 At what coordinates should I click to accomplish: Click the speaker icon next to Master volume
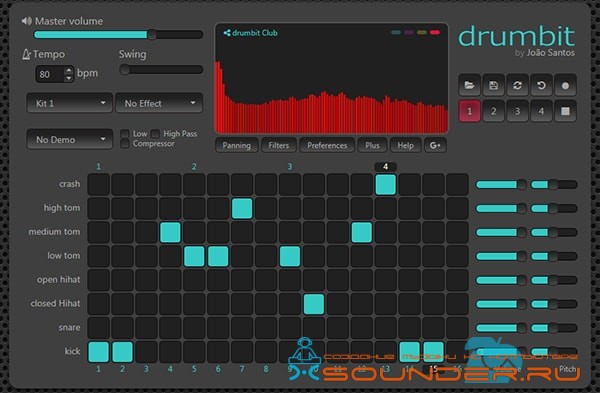tap(26, 21)
